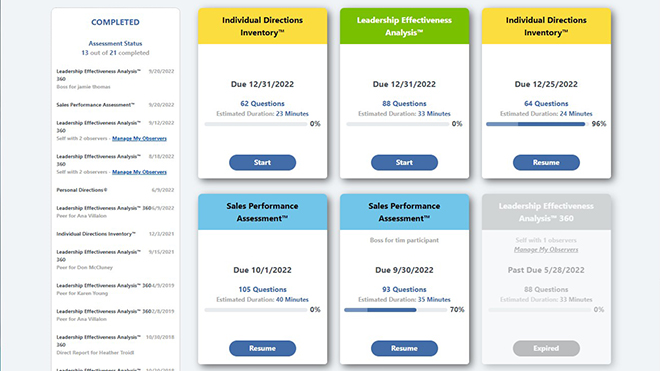Click the 'Past Due 5/28/2022' text
660x371 pixels.
point(546,270)
